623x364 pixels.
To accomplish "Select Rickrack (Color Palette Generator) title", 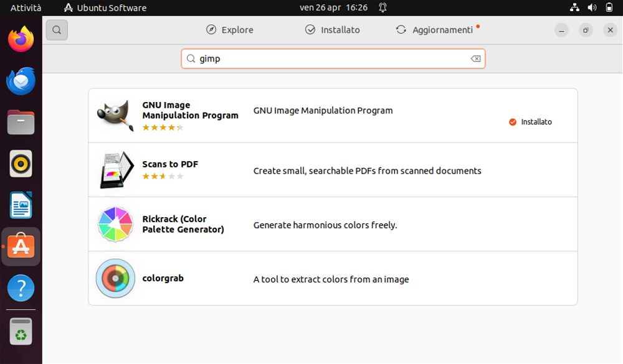I will pyautogui.click(x=183, y=224).
